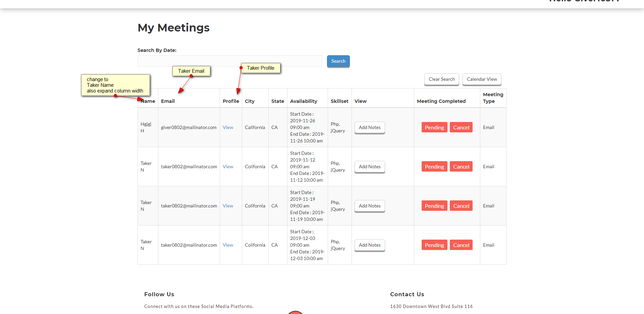Viewport: 644px width, 314px height.
Task: Open profile View link for 2019-11-19 meeting
Action: tap(228, 206)
